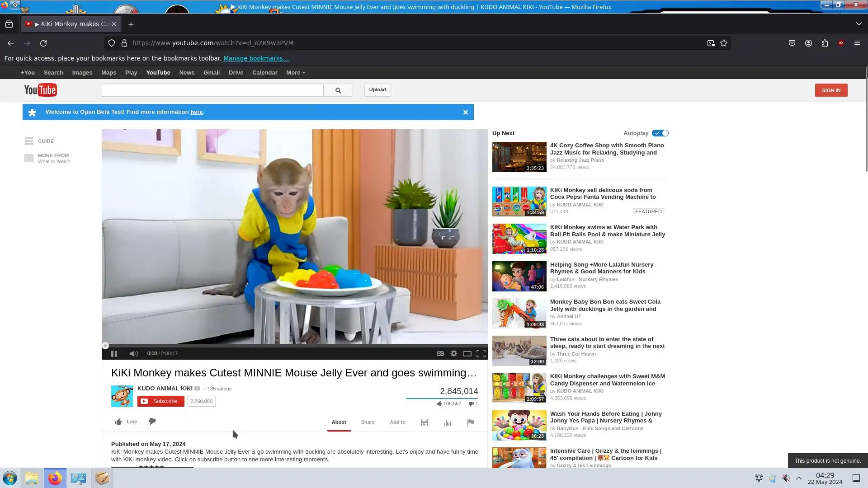Open the 4K Cozy Coffee Shop thumbnail
This screenshot has height=488, width=868.
(x=519, y=157)
